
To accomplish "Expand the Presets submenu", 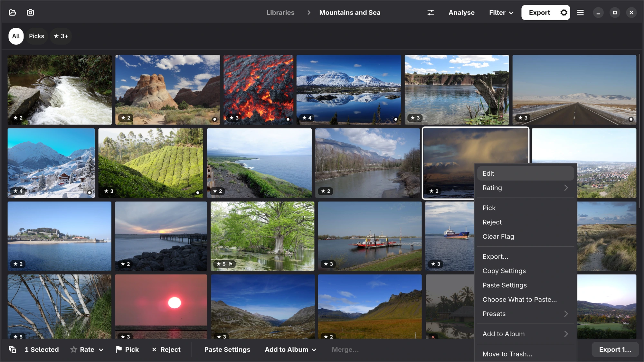I will coord(526,314).
